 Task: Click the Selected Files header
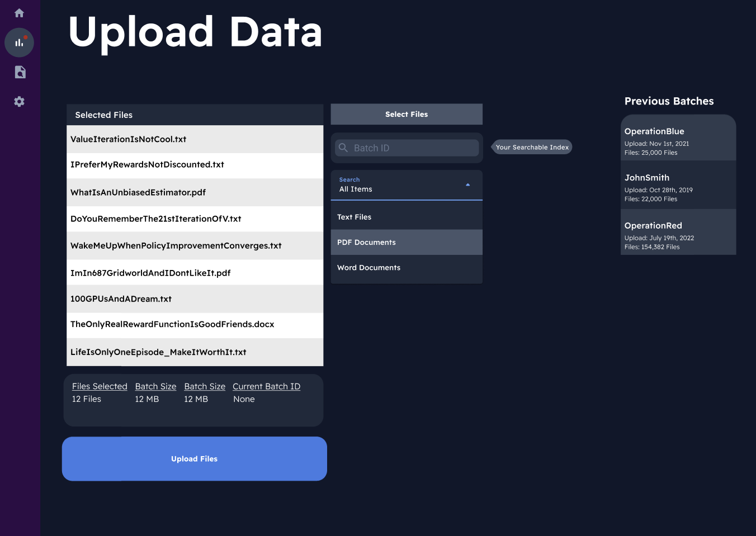195,115
